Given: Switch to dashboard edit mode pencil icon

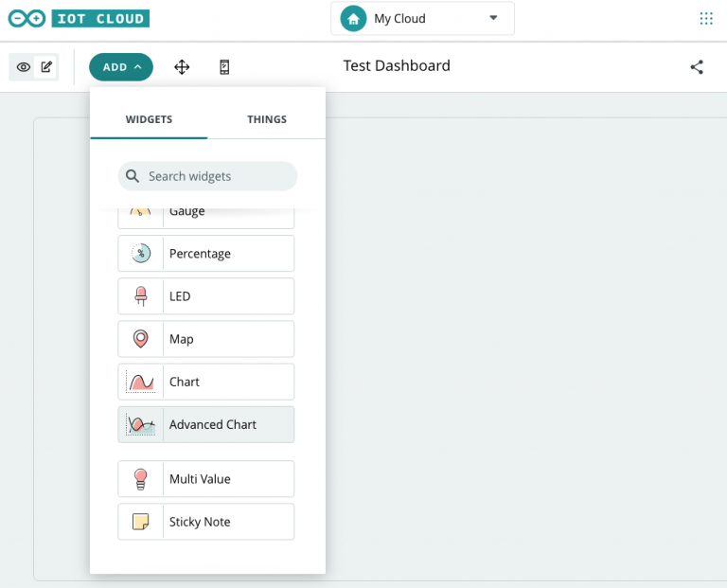Looking at the screenshot, I should (46, 67).
